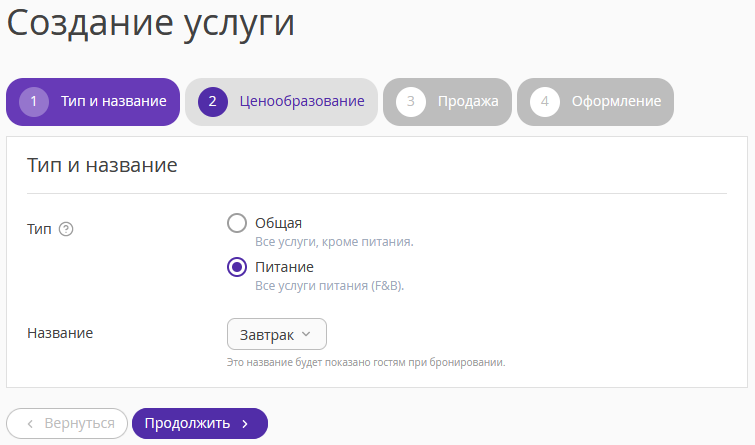
Task: Go to step 4 Оформление
Action: point(595,102)
